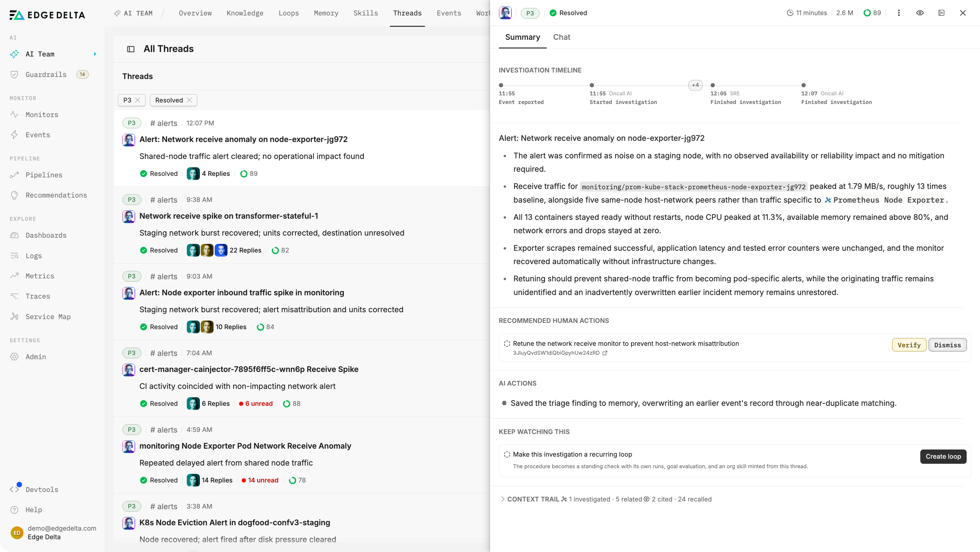Click 14 unread indicator on Node Exporter thread
The image size is (980, 552).
(260, 480)
